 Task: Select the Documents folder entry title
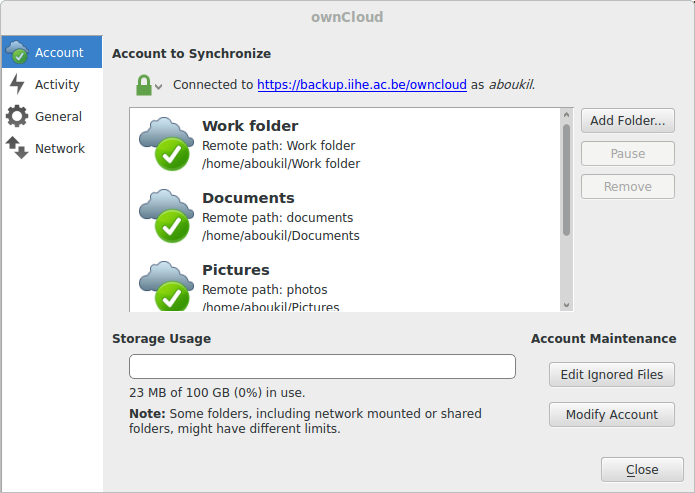(248, 198)
